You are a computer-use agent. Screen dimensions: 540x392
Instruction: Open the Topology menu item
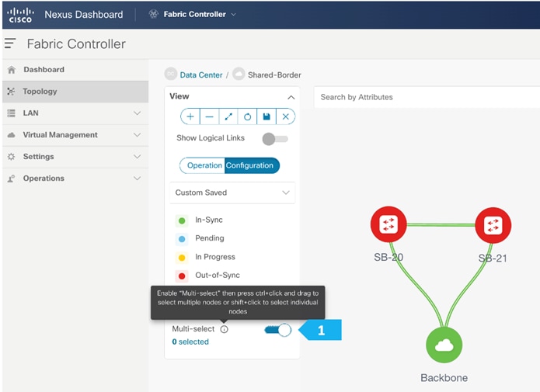pyautogui.click(x=75, y=92)
